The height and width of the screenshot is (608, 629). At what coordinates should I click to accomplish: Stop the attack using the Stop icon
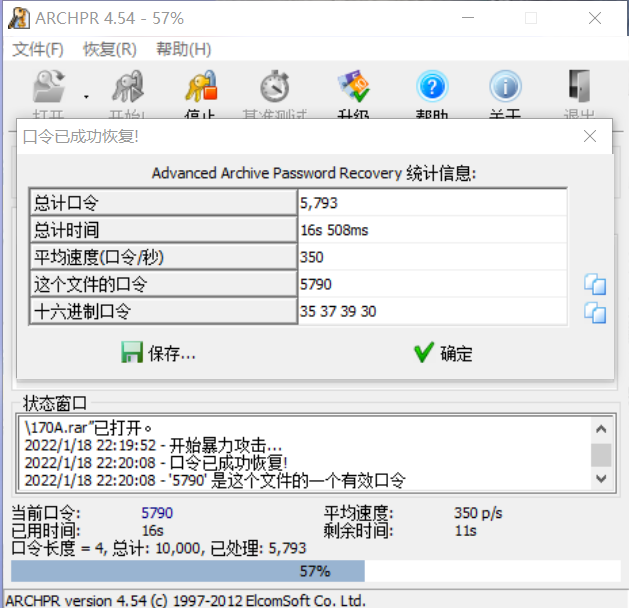click(201, 86)
